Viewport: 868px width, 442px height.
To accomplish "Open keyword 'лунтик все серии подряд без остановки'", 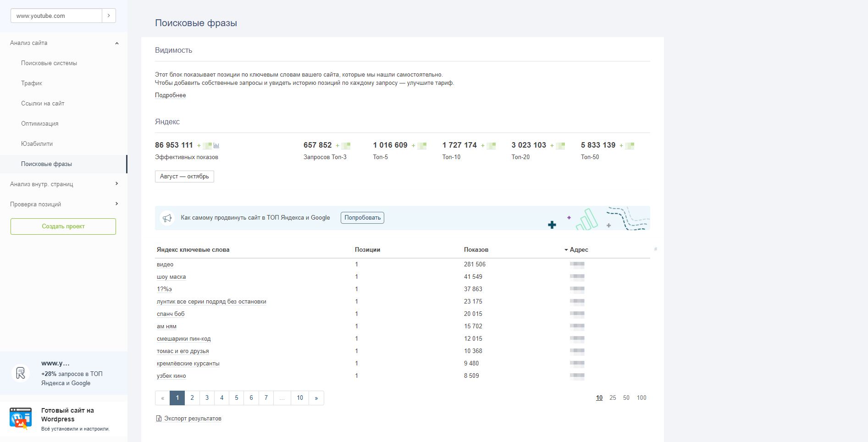I will click(211, 302).
